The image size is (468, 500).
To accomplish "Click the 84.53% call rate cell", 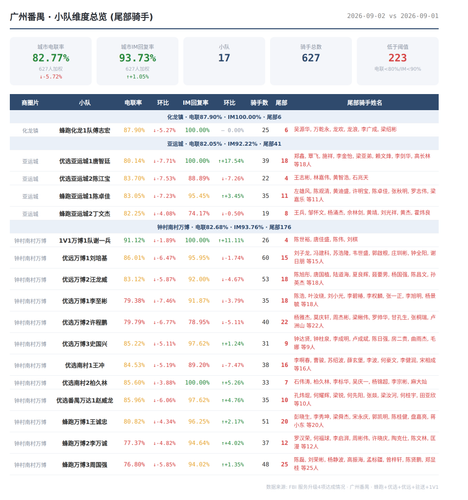I will 134,365.
